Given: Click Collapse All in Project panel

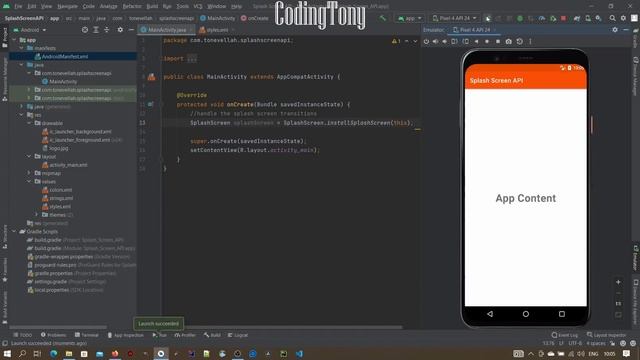Looking at the screenshot, I should [x=107, y=30].
